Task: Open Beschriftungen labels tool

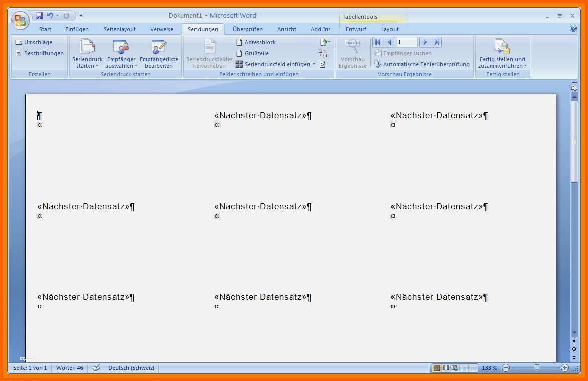Action: (40, 53)
